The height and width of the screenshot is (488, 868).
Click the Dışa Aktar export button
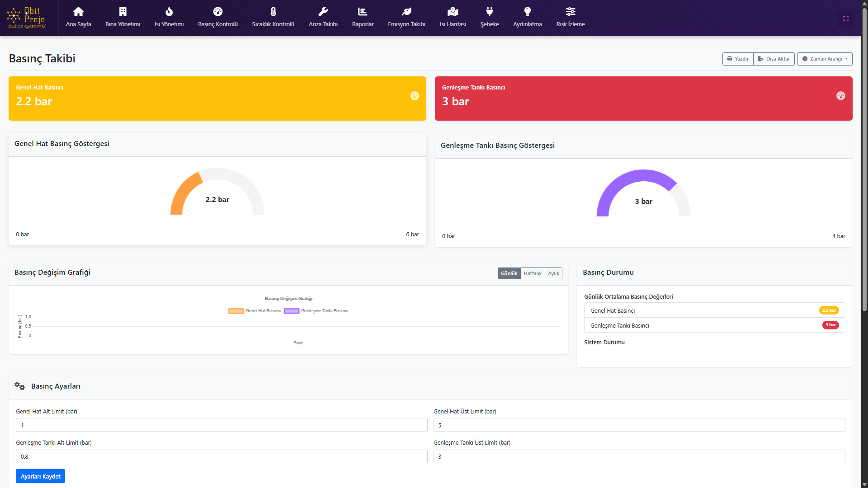click(x=774, y=59)
